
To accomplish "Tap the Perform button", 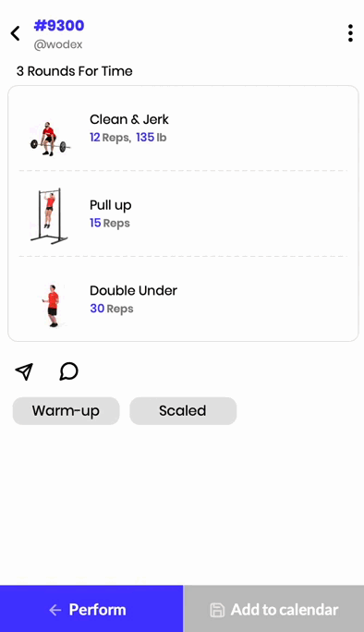I will (91, 609).
